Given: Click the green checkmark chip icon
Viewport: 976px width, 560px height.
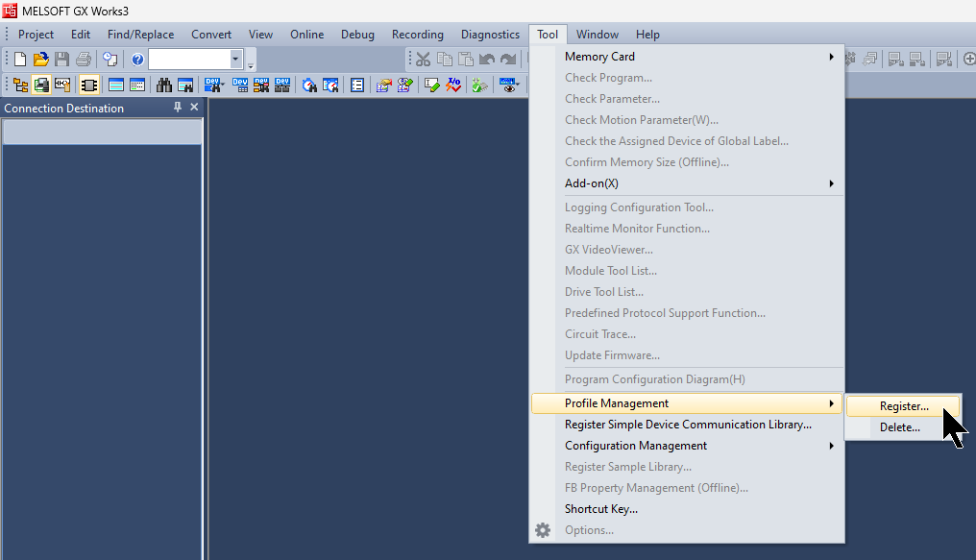Looking at the screenshot, I should (479, 85).
